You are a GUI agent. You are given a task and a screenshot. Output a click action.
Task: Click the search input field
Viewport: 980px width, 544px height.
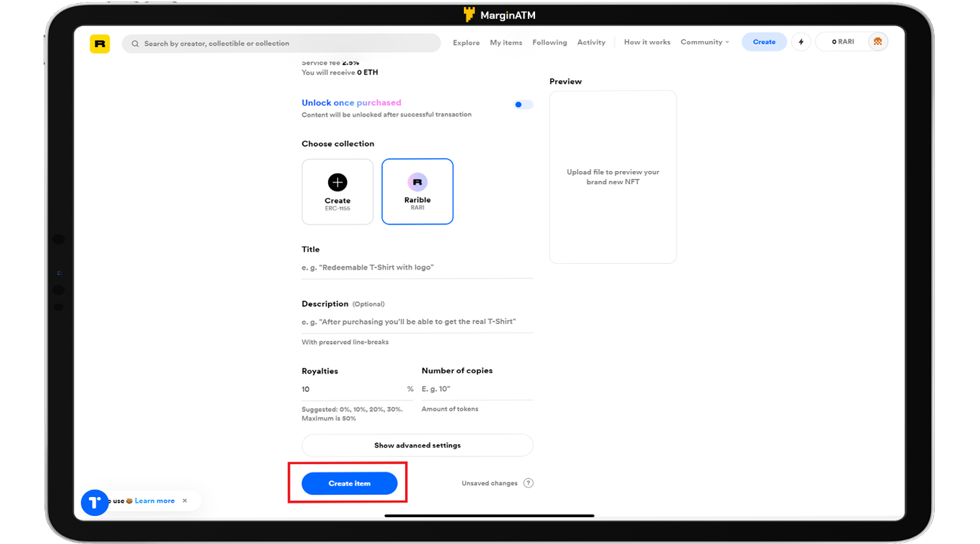click(282, 44)
